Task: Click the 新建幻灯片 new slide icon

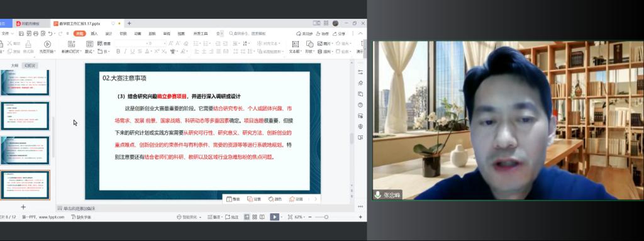Action: coord(71,44)
